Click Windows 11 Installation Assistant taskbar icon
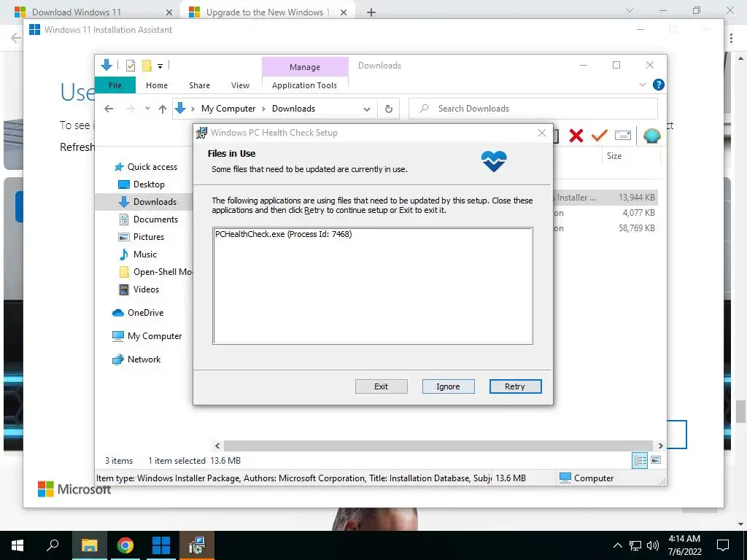 pos(161,545)
